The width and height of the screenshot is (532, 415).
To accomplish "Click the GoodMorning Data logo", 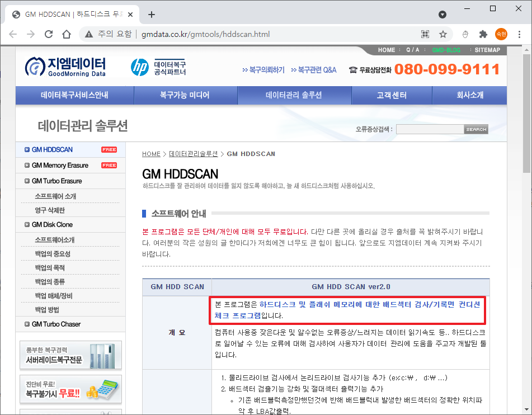I will (x=65, y=67).
